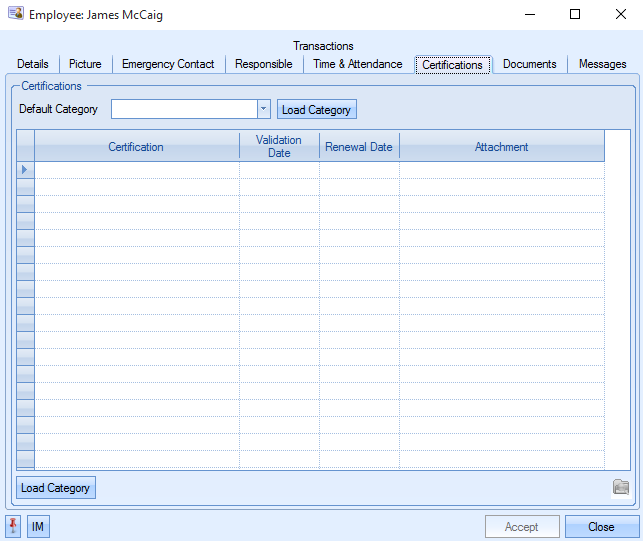643x541 pixels.
Task: Open the Picture tab
Action: click(x=85, y=64)
